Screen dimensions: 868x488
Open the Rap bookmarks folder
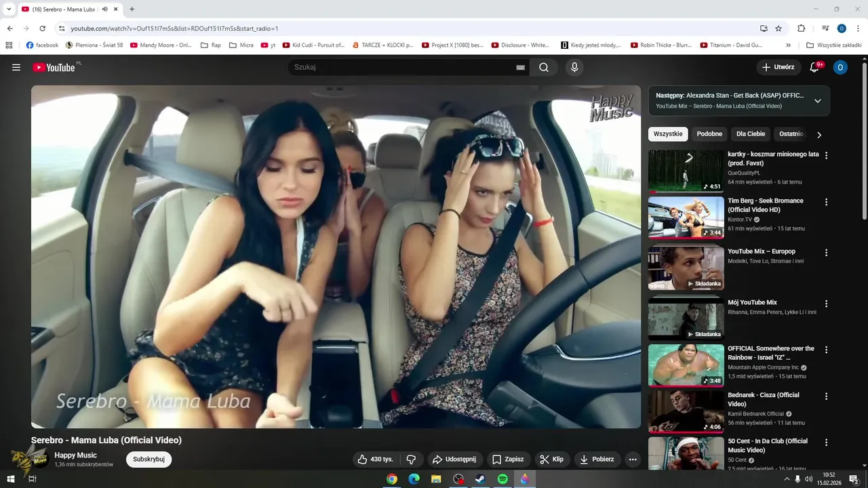click(210, 45)
